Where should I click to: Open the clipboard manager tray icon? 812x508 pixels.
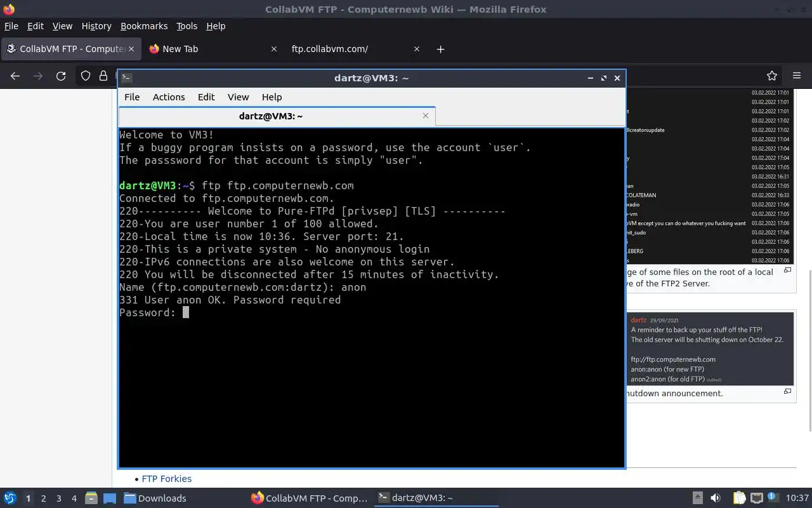739,498
